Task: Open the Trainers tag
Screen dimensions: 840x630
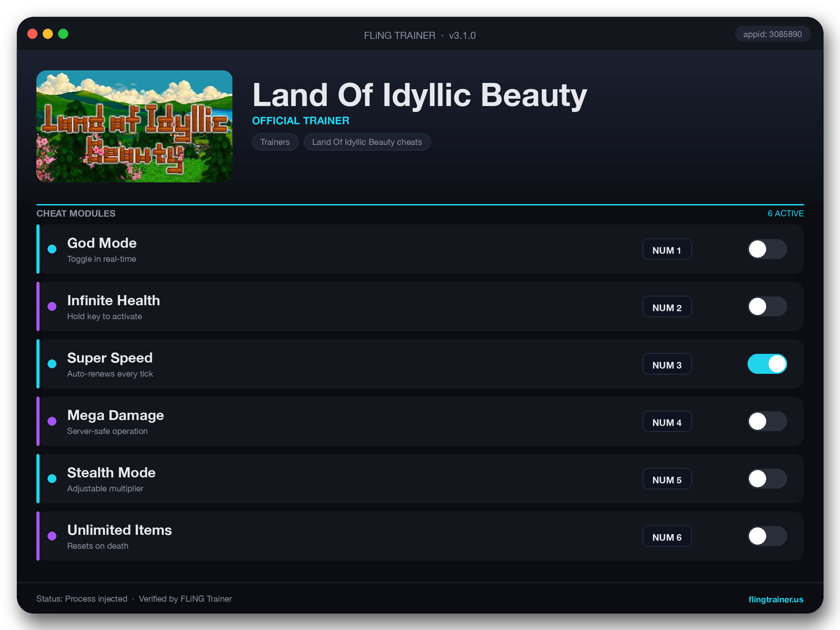Action: (275, 142)
